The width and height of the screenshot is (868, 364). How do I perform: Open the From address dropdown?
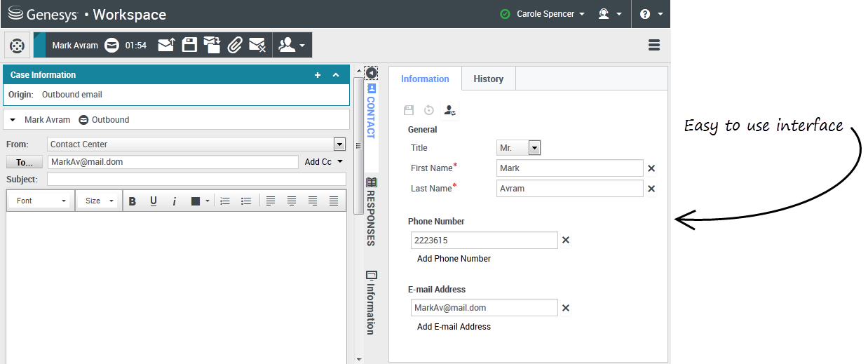click(x=339, y=144)
